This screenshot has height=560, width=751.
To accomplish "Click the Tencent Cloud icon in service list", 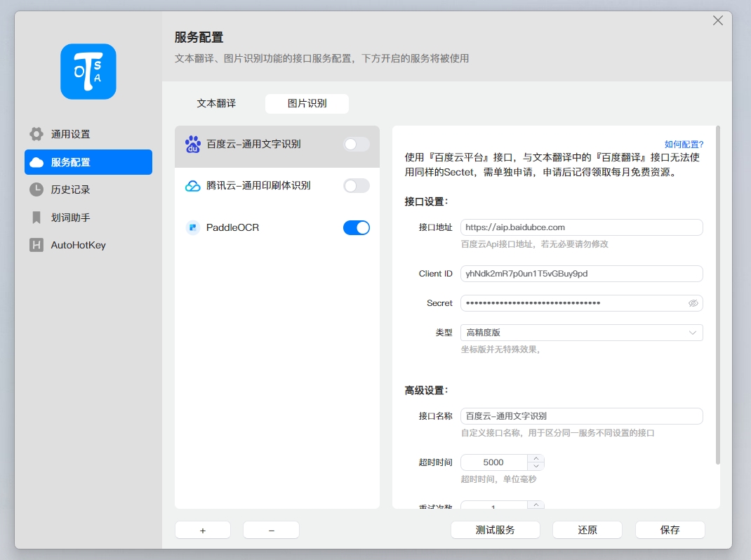I will (x=192, y=186).
